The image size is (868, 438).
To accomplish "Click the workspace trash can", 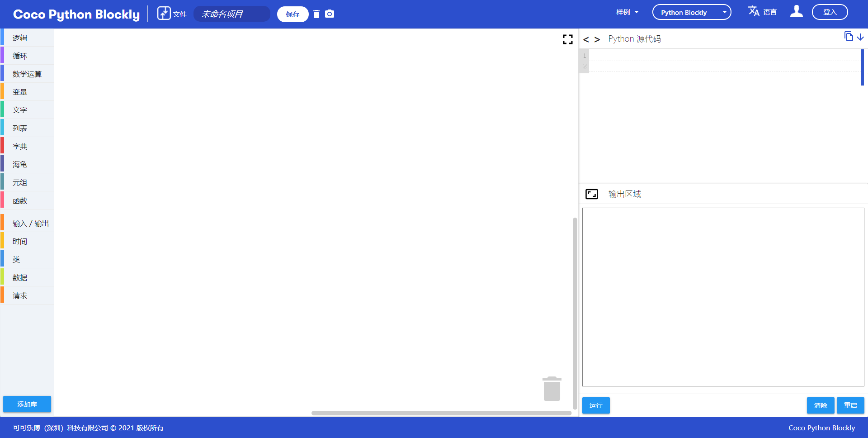I will pyautogui.click(x=552, y=389).
